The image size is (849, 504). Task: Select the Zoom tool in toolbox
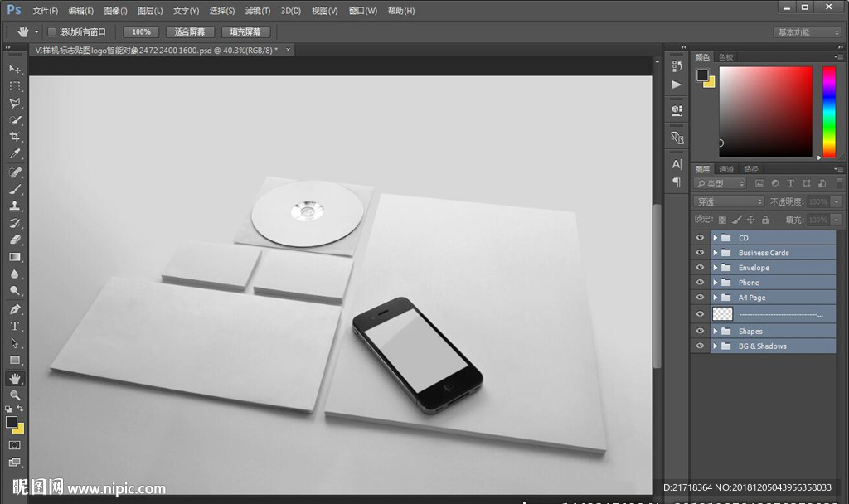point(15,395)
